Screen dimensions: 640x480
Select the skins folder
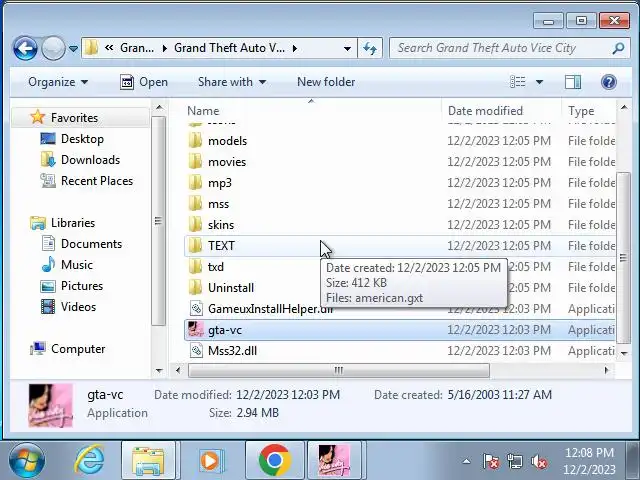click(400, 225)
